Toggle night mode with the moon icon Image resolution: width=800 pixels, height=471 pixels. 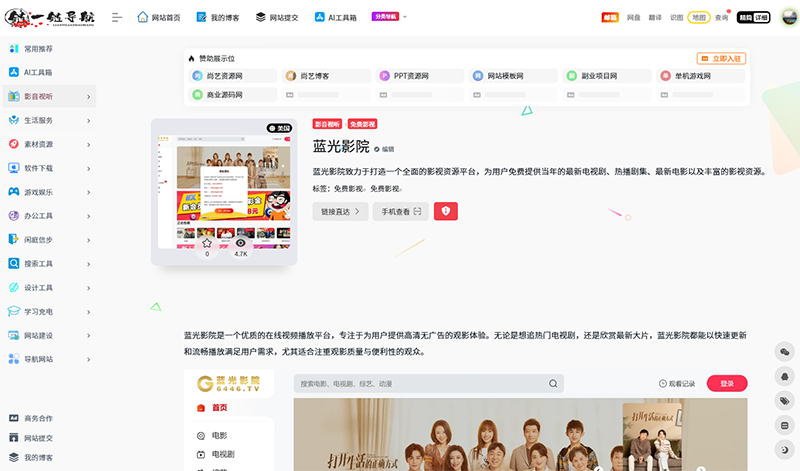[x=785, y=450]
